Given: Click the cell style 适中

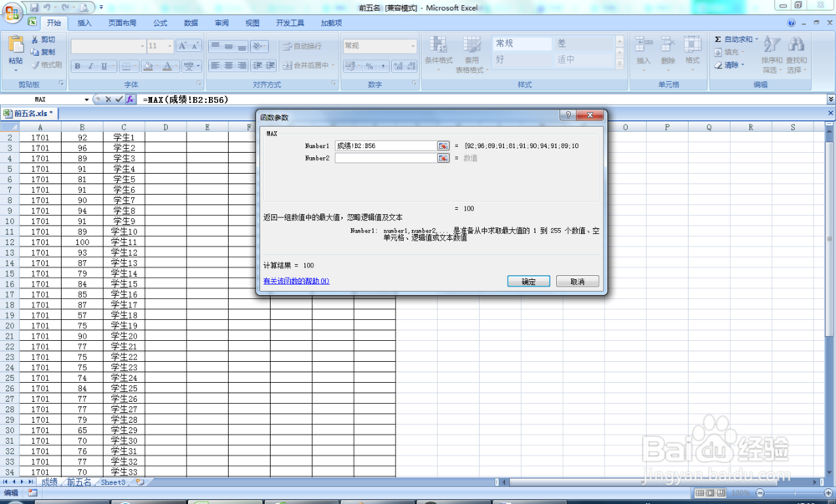Looking at the screenshot, I should point(583,59).
